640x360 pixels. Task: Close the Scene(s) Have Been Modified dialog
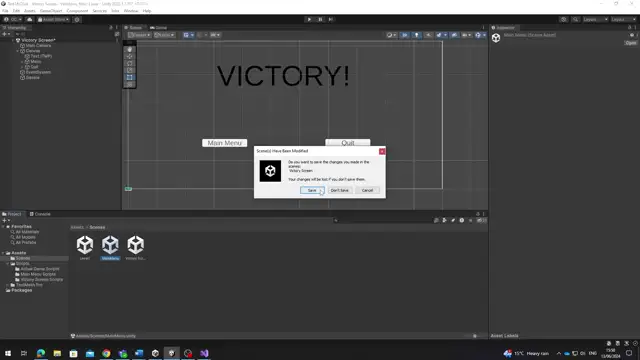tap(382, 151)
